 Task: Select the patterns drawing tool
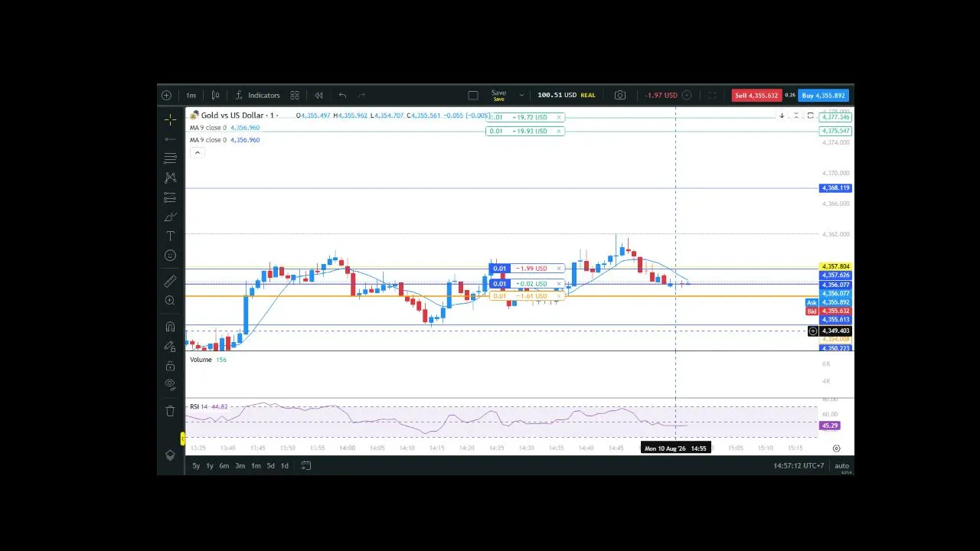click(170, 178)
